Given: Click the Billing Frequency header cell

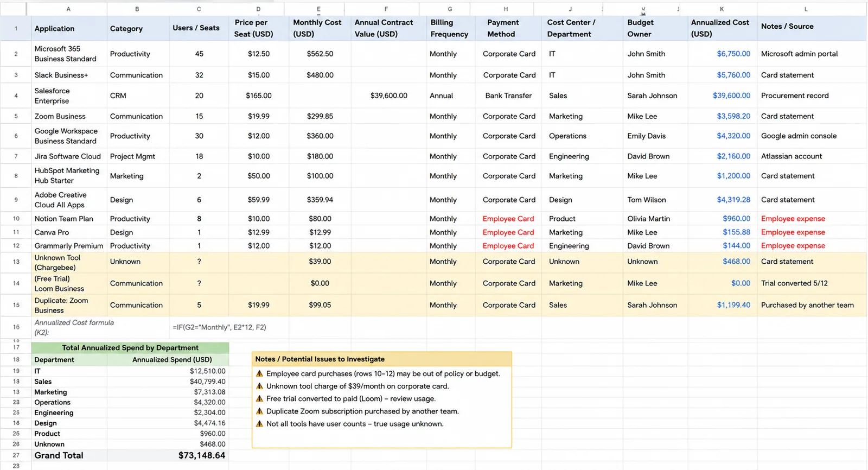Looking at the screenshot, I should click(x=451, y=28).
